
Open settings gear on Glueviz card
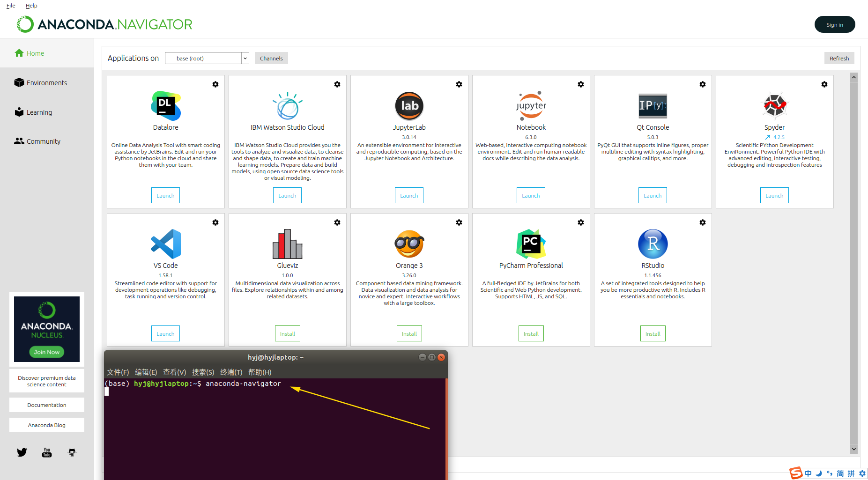click(x=337, y=222)
